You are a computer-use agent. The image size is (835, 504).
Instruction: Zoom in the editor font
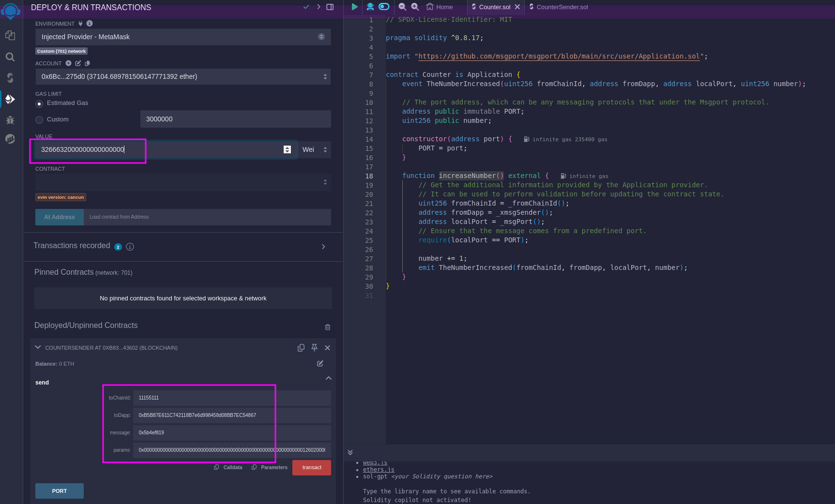point(415,7)
